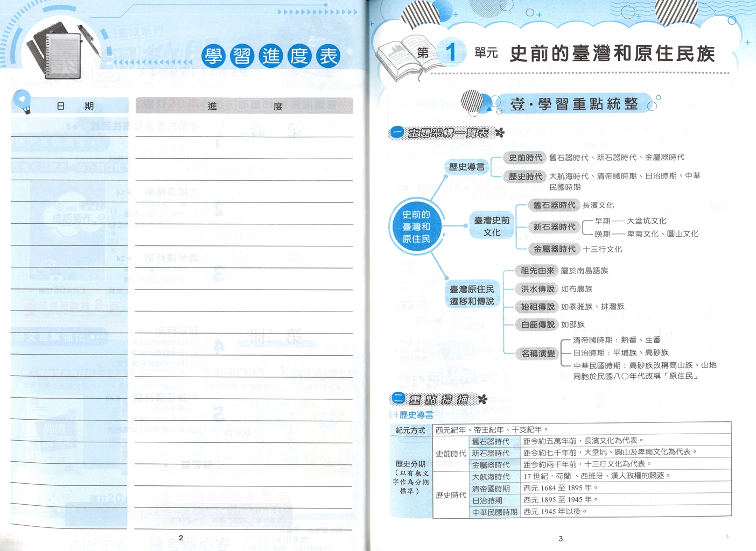This screenshot has height=551, width=756.
Task: Click the 舊石器時代 label beside 長濱文化
Action: (554, 205)
